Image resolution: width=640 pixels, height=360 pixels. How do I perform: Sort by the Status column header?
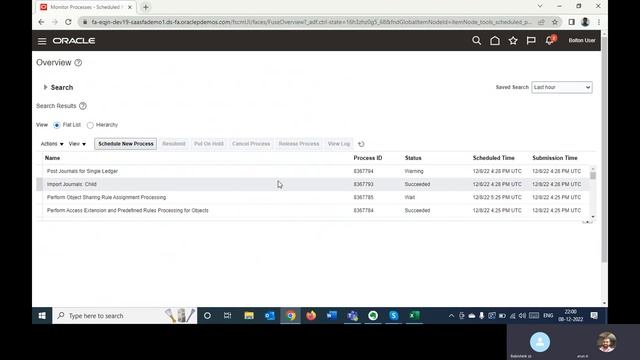[x=413, y=158]
